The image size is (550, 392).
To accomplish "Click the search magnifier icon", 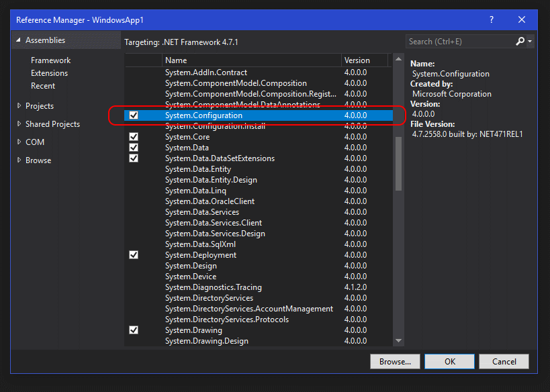I will 520,42.
